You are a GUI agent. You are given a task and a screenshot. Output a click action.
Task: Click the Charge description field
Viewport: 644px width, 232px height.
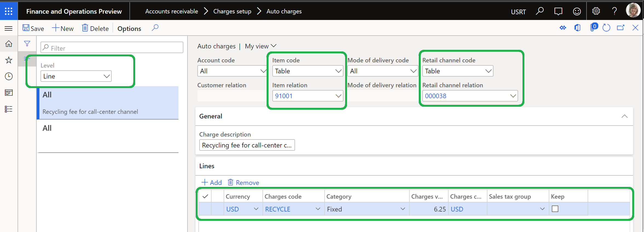(x=247, y=145)
